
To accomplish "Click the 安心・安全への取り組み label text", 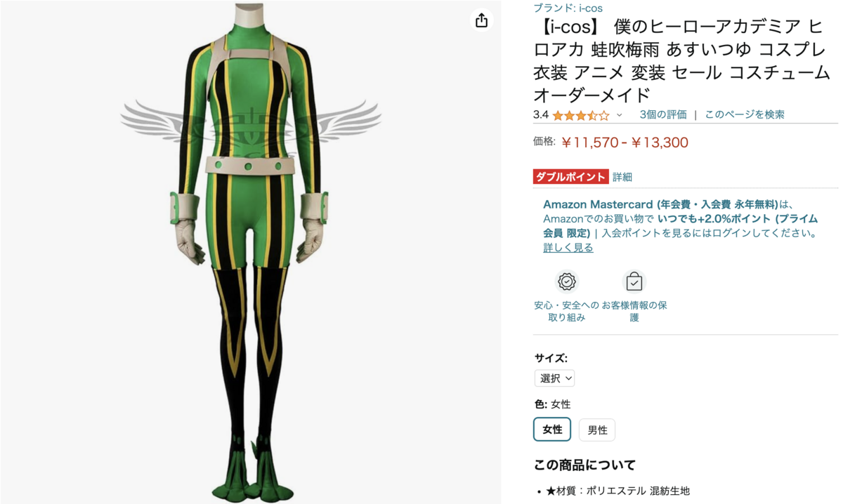I will pos(567,311).
